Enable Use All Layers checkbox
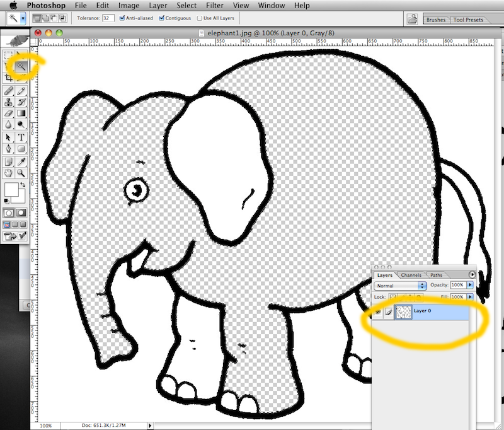Image resolution: width=504 pixels, height=430 pixels. point(200,18)
